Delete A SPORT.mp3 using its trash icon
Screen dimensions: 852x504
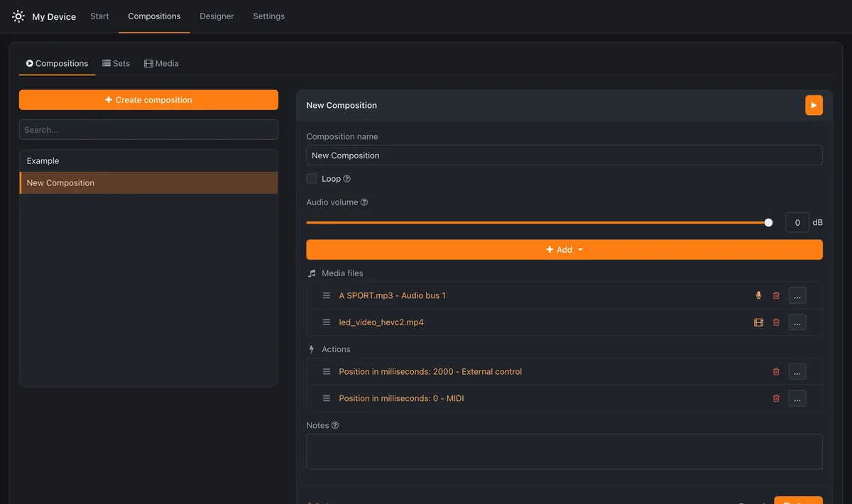click(x=776, y=295)
